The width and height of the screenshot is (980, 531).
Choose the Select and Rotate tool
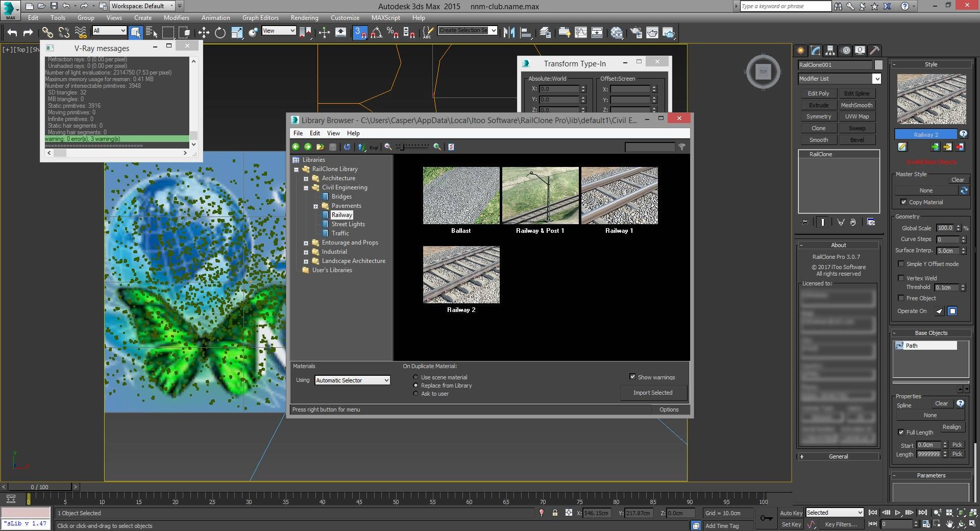point(220,33)
